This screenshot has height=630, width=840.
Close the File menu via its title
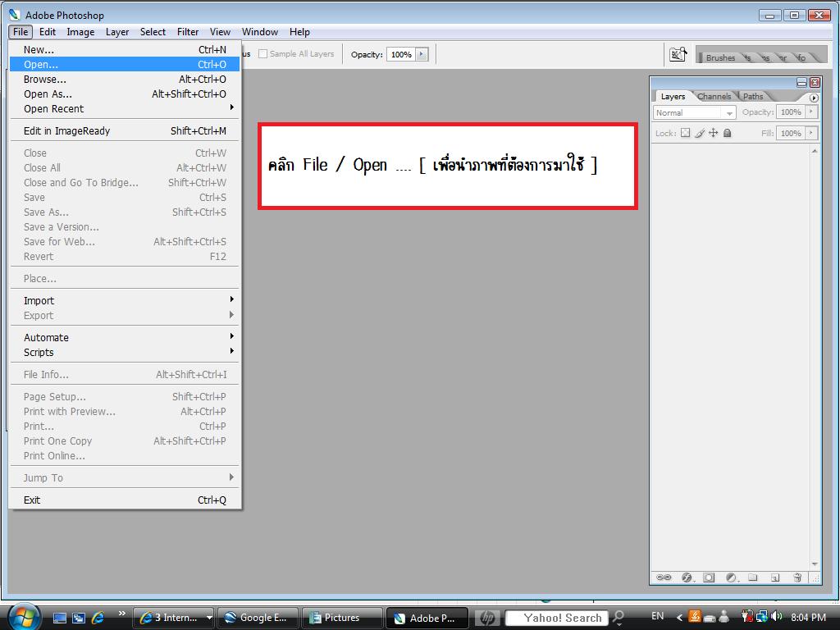pyautogui.click(x=21, y=32)
